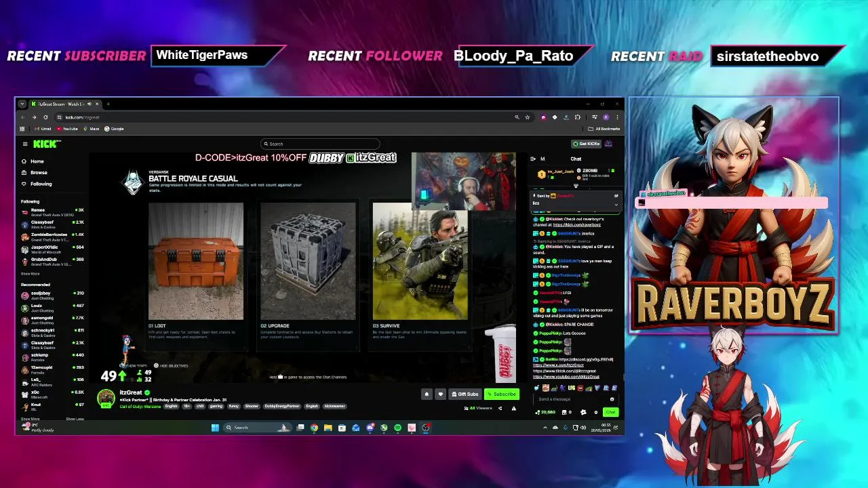Expand Show More under Following list
The width and height of the screenshot is (868, 488).
(x=30, y=274)
